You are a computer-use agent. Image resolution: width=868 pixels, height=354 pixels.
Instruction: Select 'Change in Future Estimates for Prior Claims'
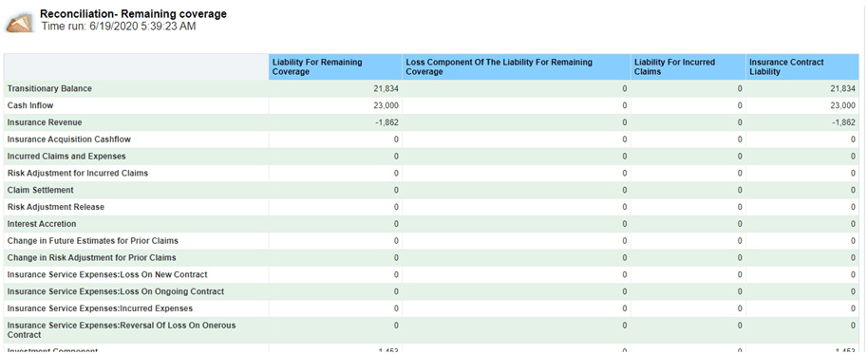point(92,241)
